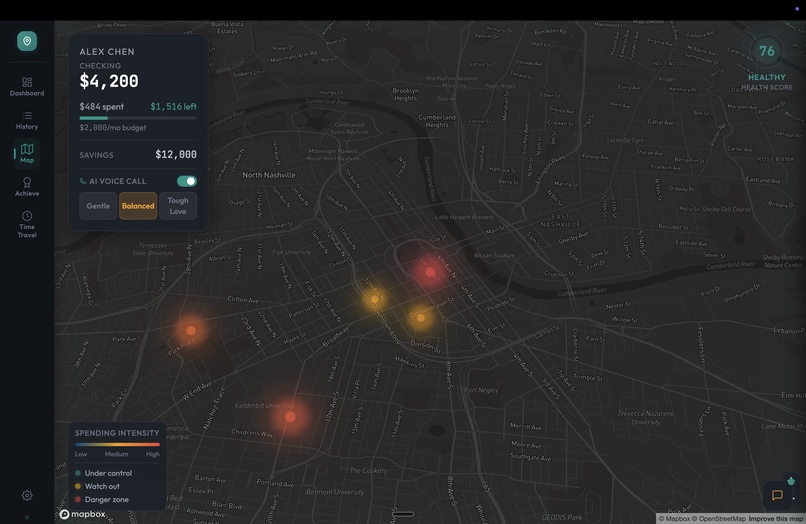Viewport: 806px width, 524px height.
Task: Toggle the AI Voice Call switch
Action: [x=187, y=181]
